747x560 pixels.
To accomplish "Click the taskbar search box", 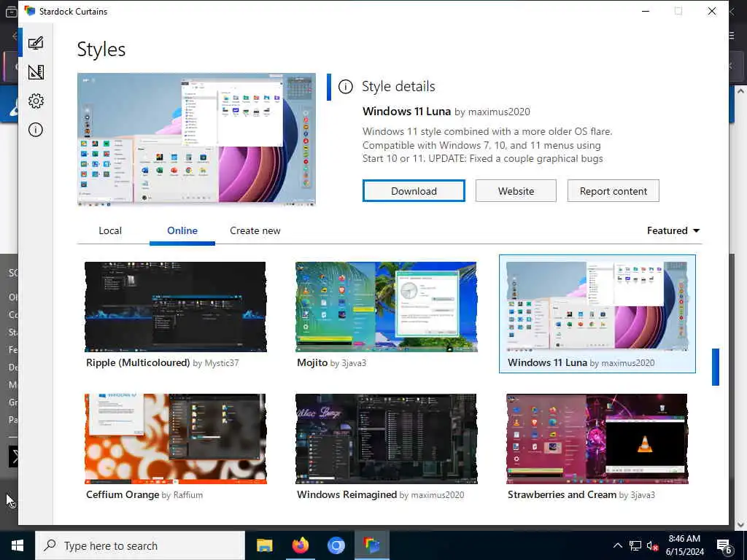I will click(140, 545).
